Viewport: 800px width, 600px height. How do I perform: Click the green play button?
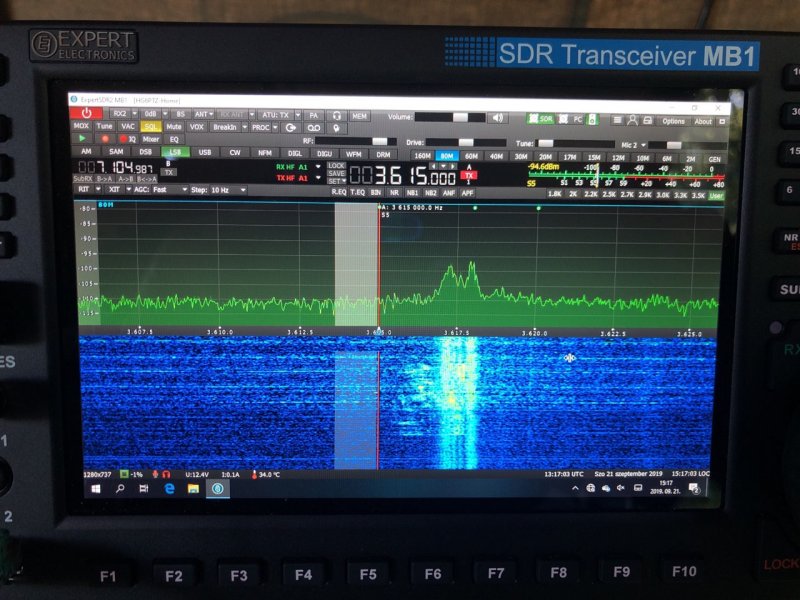[x=82, y=138]
